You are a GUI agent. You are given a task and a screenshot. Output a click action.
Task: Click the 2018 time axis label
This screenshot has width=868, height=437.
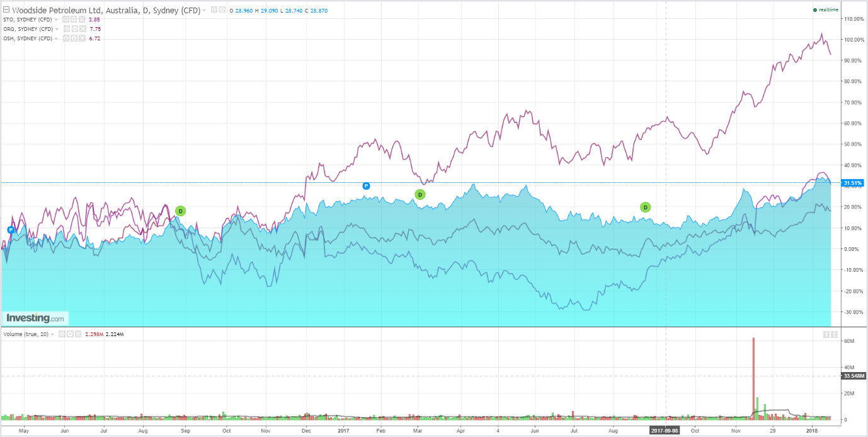coord(811,431)
